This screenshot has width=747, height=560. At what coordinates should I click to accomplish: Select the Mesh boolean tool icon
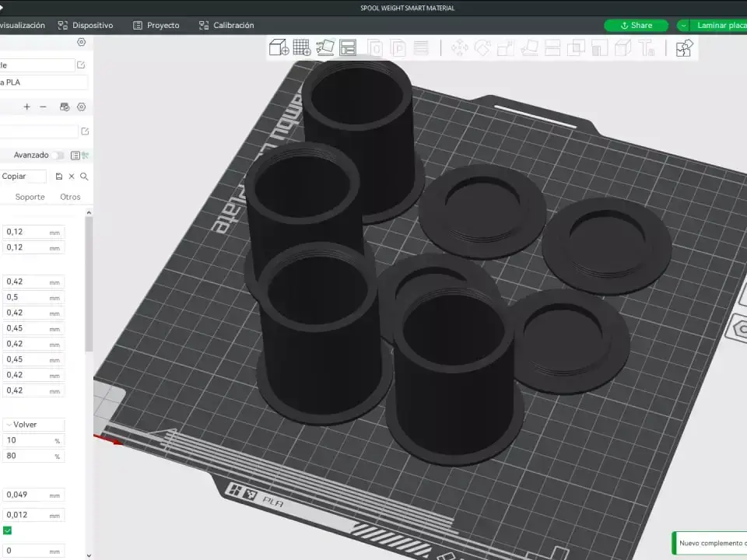click(576, 48)
